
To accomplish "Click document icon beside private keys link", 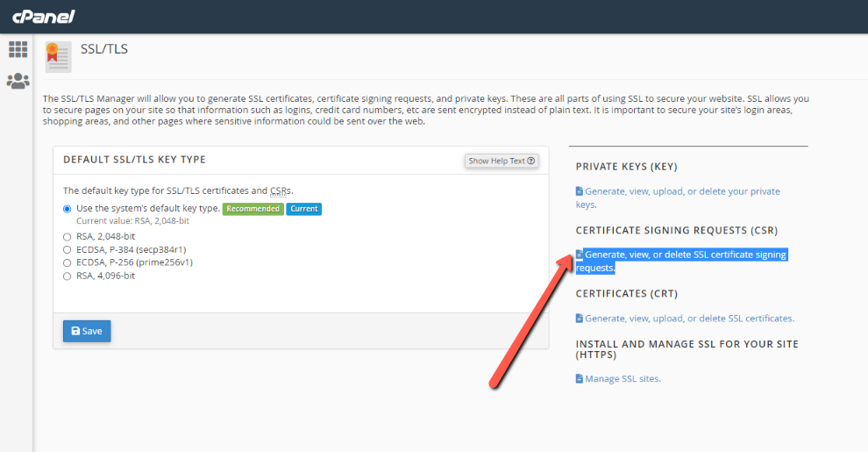I will [579, 191].
